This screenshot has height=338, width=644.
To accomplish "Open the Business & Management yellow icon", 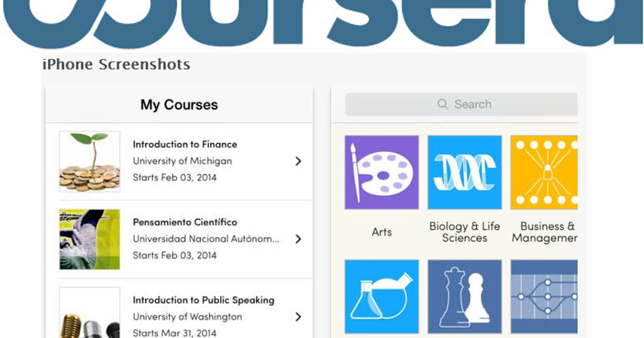I will [x=544, y=172].
